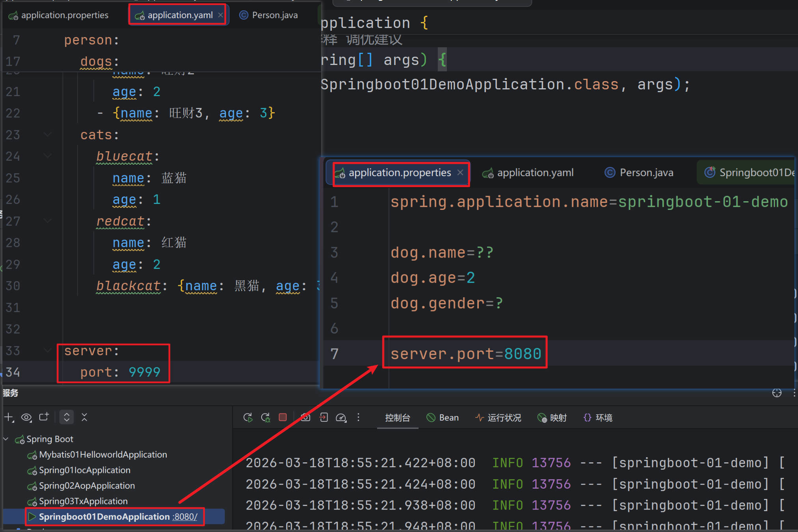The width and height of the screenshot is (798, 532).
Task: Open services in new tab icon
Action: [44, 417]
